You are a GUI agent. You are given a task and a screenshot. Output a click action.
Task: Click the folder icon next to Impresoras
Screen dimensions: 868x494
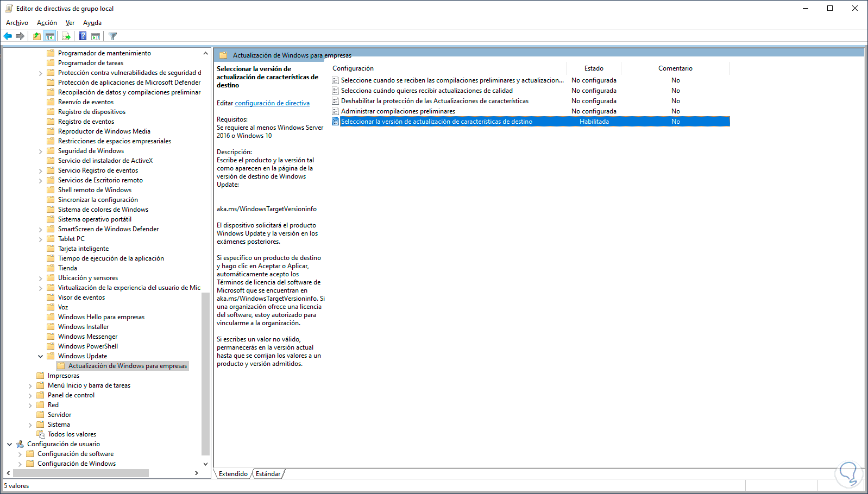[40, 376]
